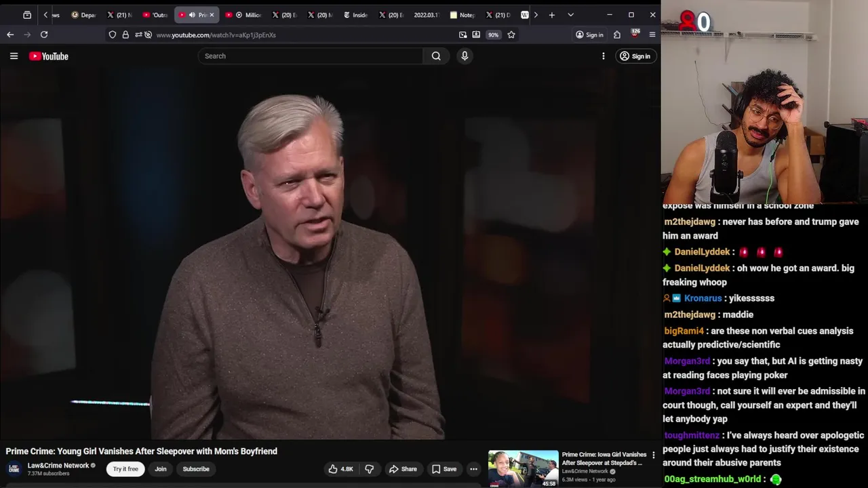Switch to the Wikipedia W tab

pos(524,15)
